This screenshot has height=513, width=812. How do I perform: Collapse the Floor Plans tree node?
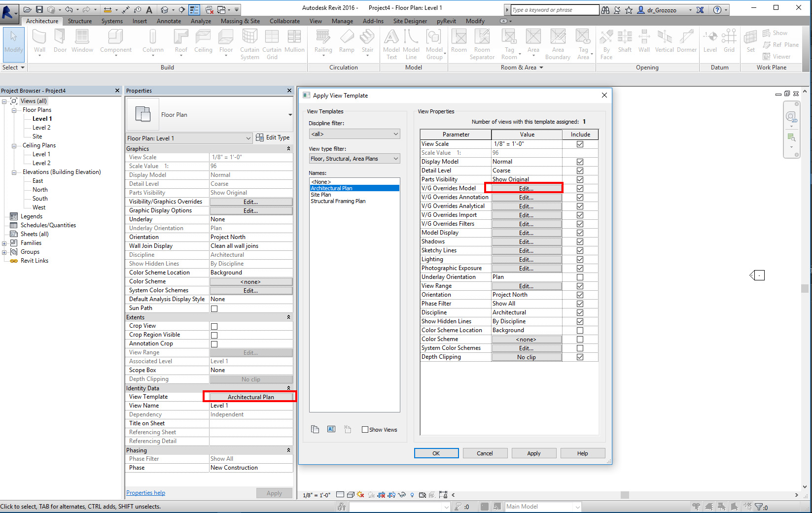(14, 110)
